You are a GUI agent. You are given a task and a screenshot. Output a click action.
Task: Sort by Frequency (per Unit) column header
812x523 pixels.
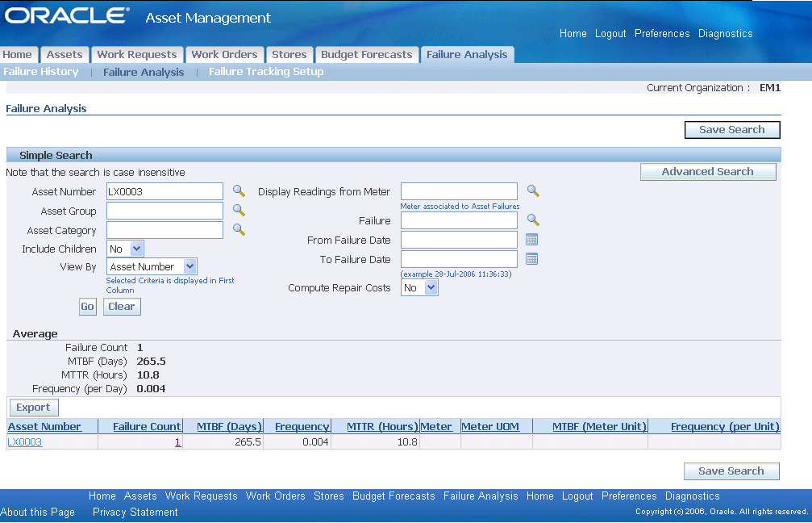point(725,427)
